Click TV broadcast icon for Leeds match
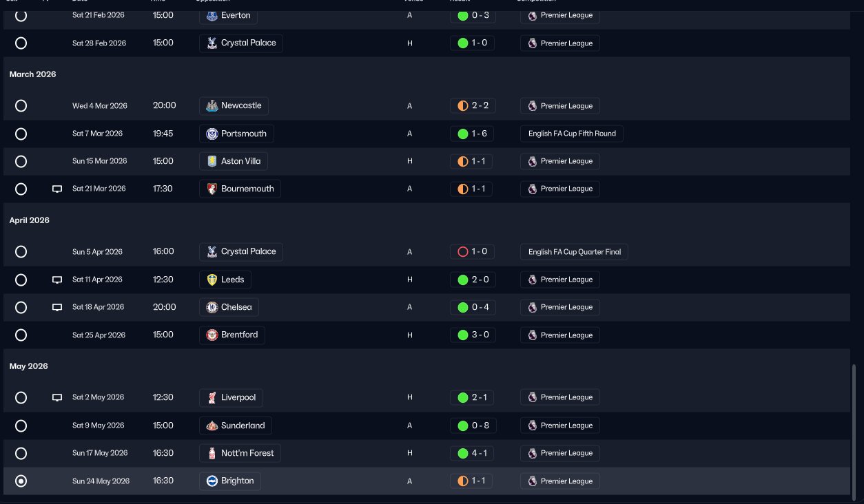Screen dimensions: 864x504 click(x=57, y=280)
